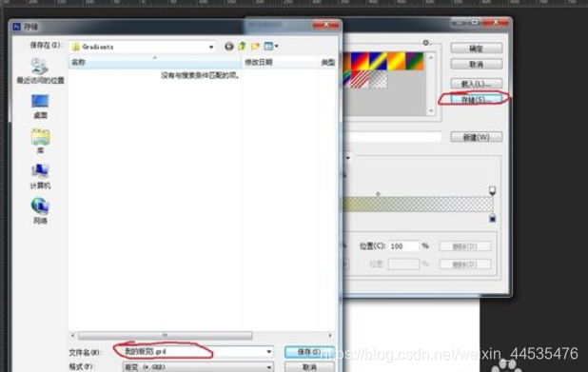The image size is (588, 372).
Task: Click the 位置(C) field showing 100
Action: tap(403, 246)
